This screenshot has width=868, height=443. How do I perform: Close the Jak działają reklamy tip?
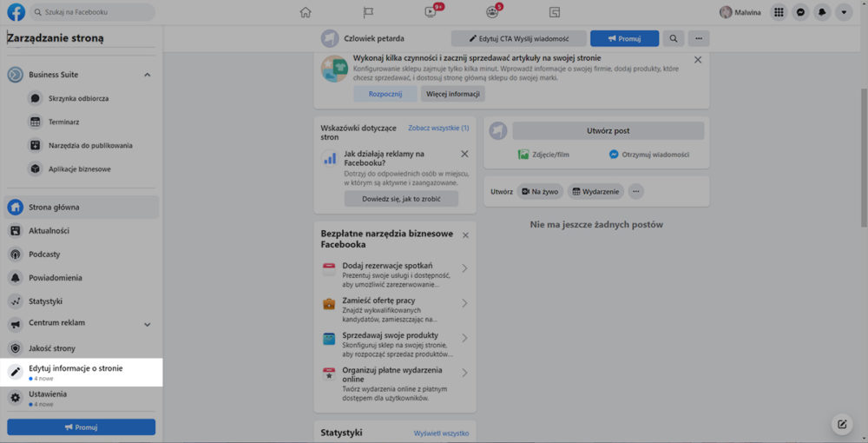(464, 154)
